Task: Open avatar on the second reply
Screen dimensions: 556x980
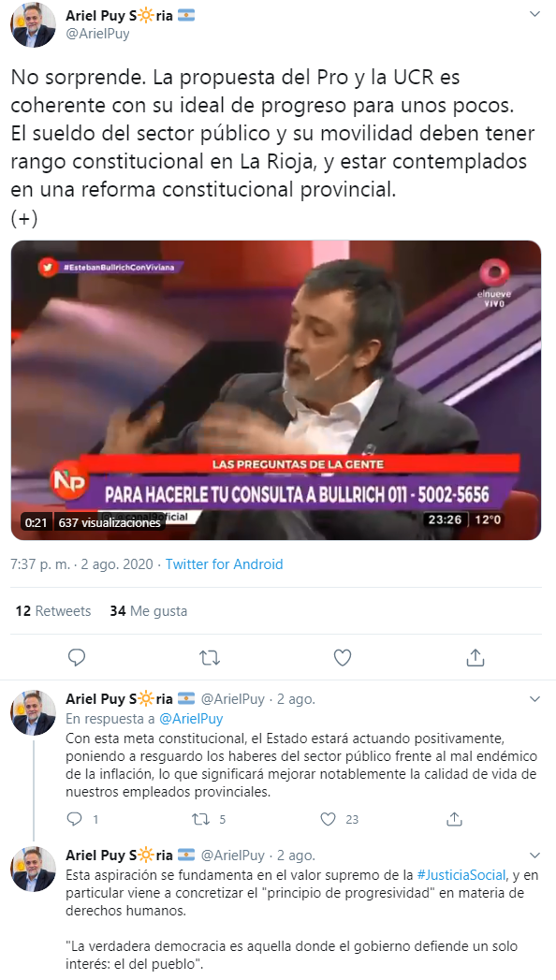Action: click(x=33, y=870)
